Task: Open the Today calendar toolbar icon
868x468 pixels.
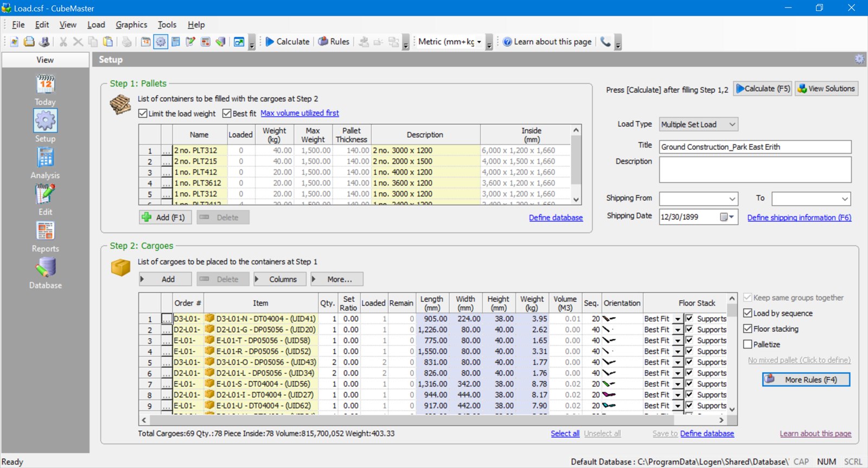Action: (146, 42)
